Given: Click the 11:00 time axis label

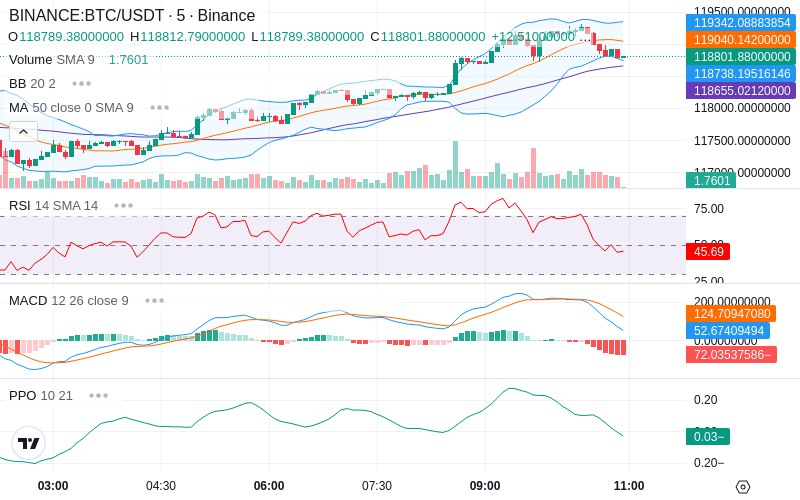Looking at the screenshot, I should [629, 485].
